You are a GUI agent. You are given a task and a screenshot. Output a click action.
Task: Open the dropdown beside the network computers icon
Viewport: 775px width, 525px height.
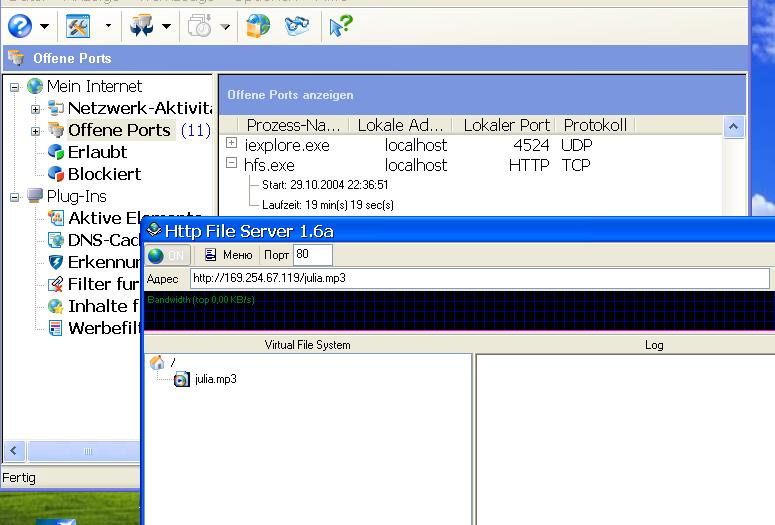[x=167, y=26]
